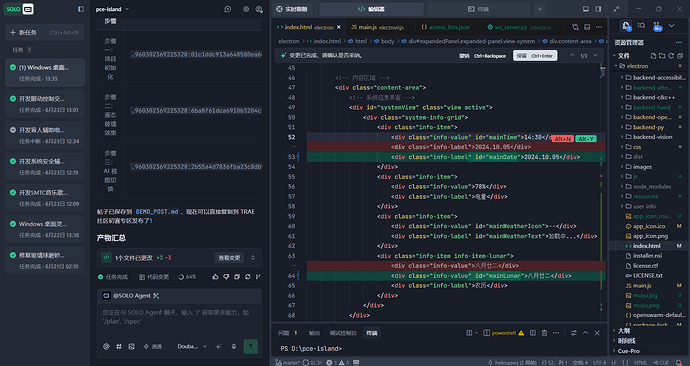Click the @ mention icon in chat input
The image size is (690, 366).
pos(106,346)
